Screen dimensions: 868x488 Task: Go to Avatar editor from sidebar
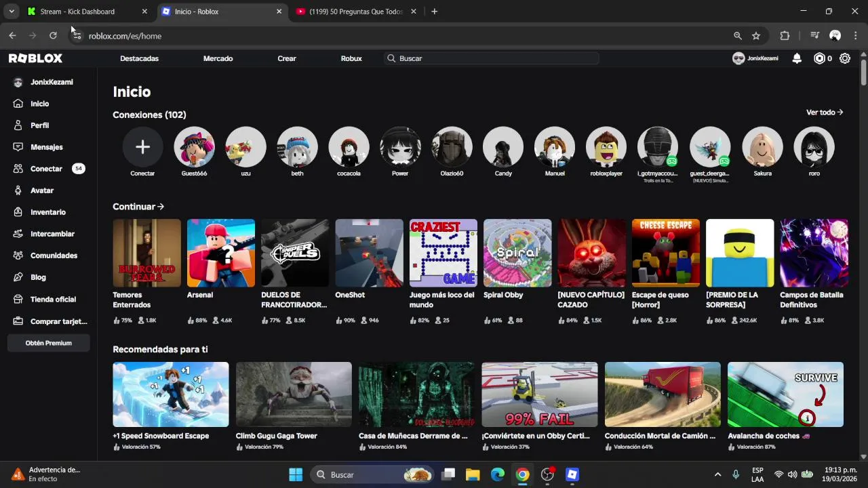coord(42,190)
